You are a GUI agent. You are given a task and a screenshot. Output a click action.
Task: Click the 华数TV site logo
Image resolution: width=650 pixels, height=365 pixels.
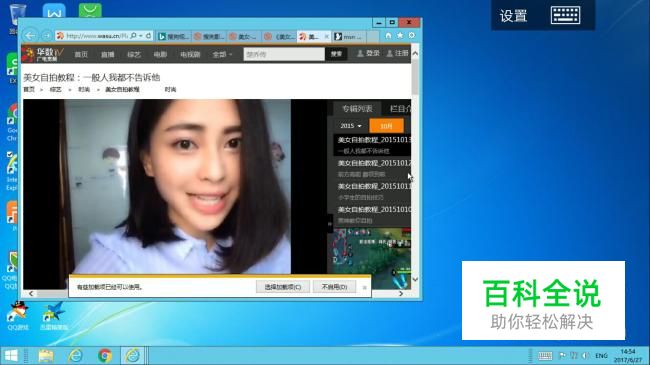(x=43, y=54)
